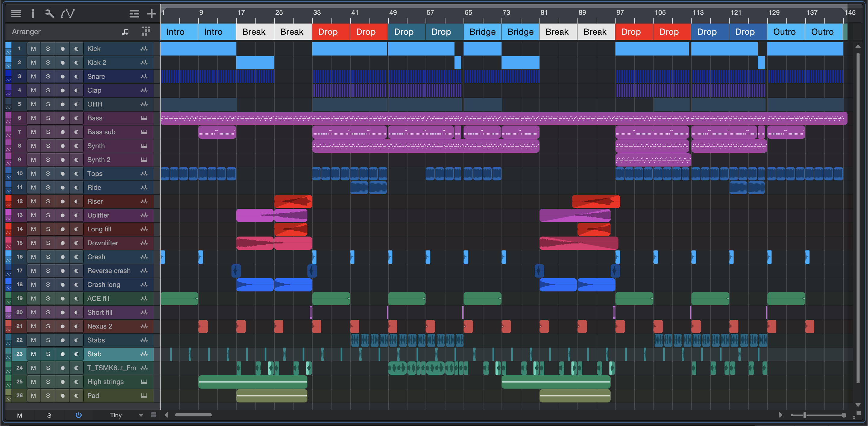Add a new track with plus icon
The width and height of the screenshot is (868, 426).
tap(151, 14)
